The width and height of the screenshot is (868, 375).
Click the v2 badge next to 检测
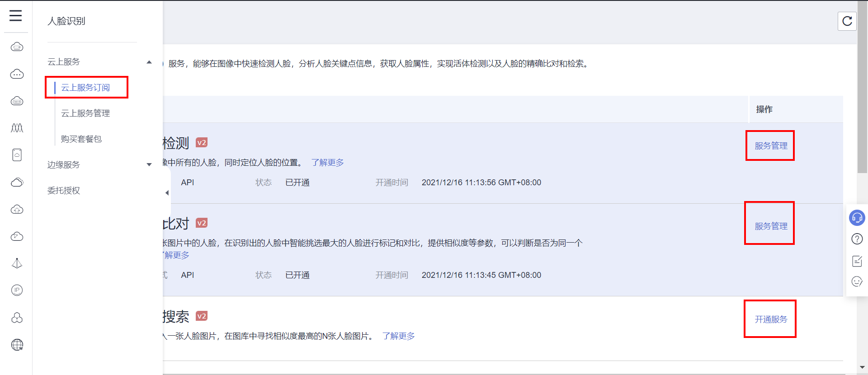pyautogui.click(x=202, y=143)
